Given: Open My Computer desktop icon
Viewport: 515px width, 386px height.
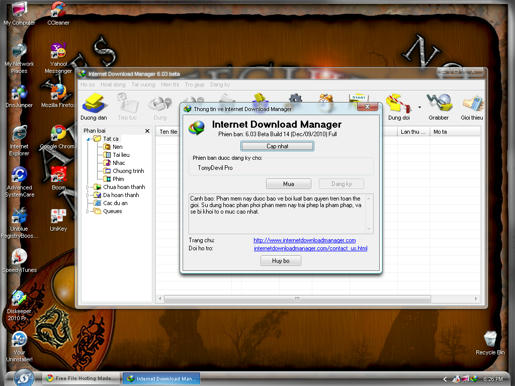Looking at the screenshot, I should point(19,13).
